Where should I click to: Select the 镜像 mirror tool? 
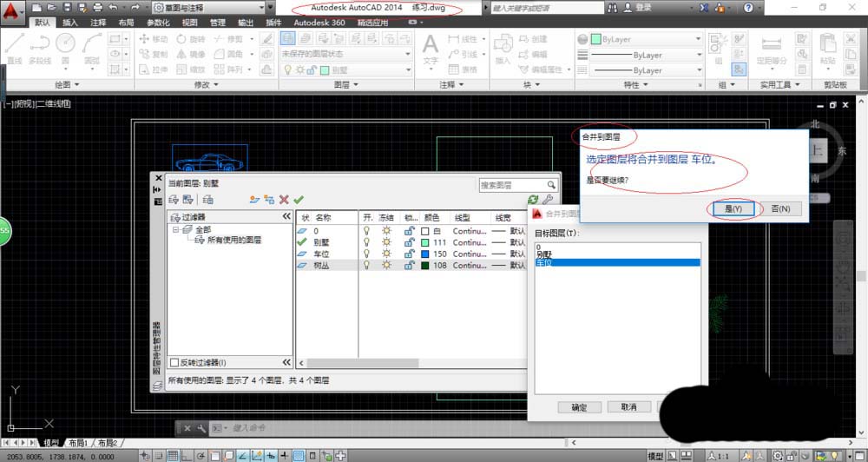tap(191, 55)
